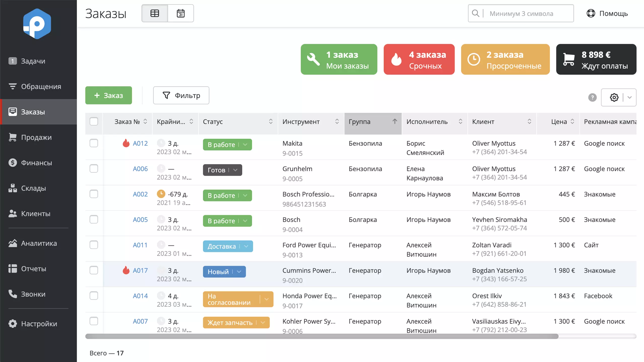
Task: Click the green + Заказ button
Action: 108,95
